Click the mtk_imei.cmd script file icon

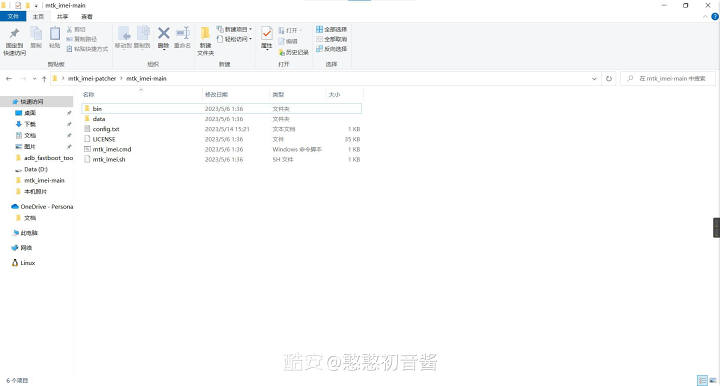tap(87, 149)
